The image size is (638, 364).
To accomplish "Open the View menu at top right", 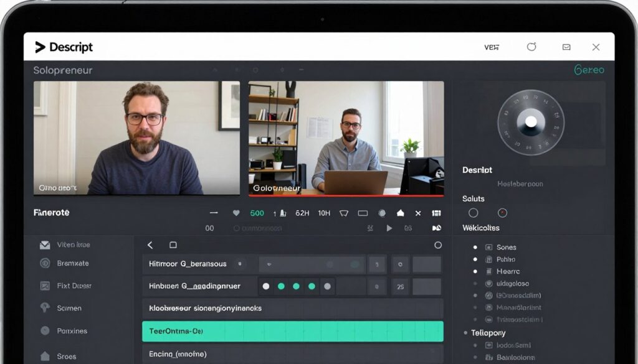I will (491, 47).
